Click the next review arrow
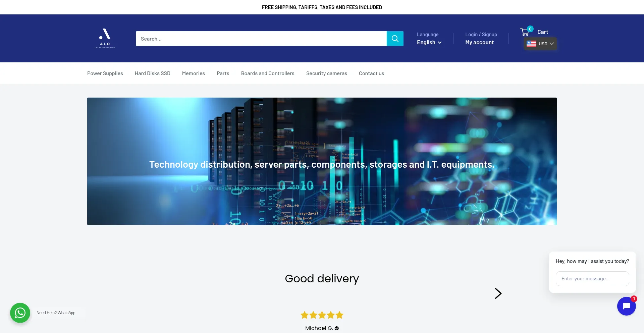The width and height of the screenshot is (644, 333). (498, 293)
